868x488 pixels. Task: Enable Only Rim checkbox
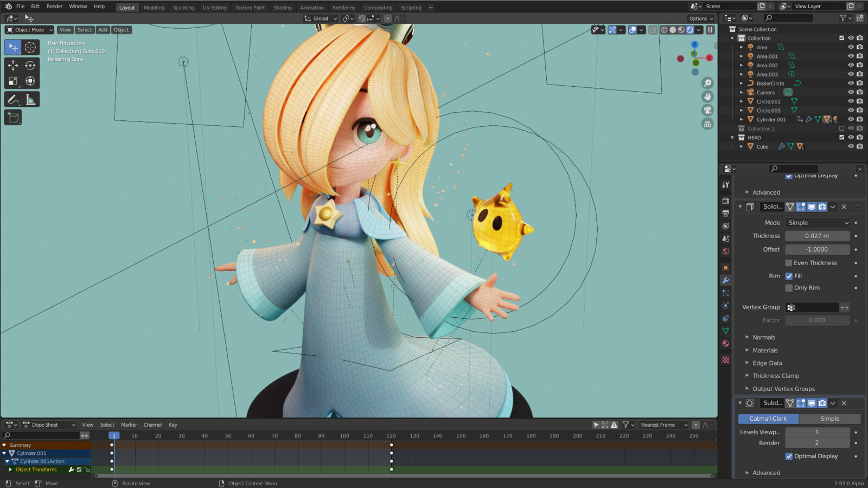[x=789, y=288]
